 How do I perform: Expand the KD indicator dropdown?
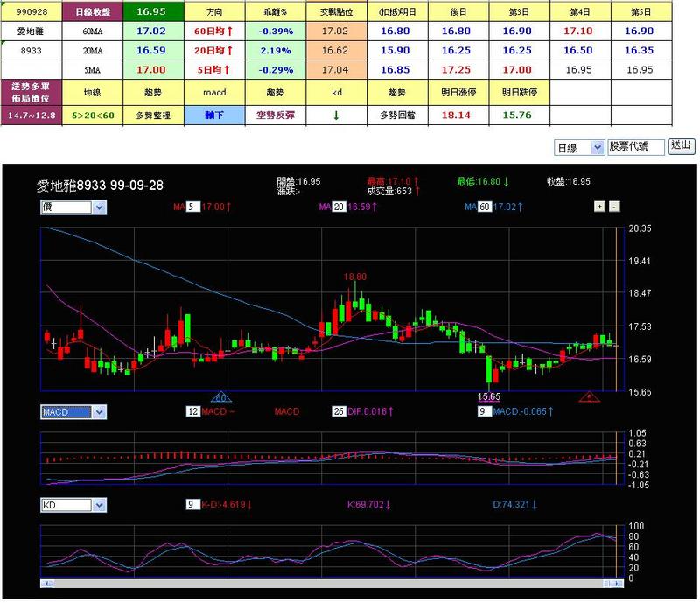click(x=73, y=504)
